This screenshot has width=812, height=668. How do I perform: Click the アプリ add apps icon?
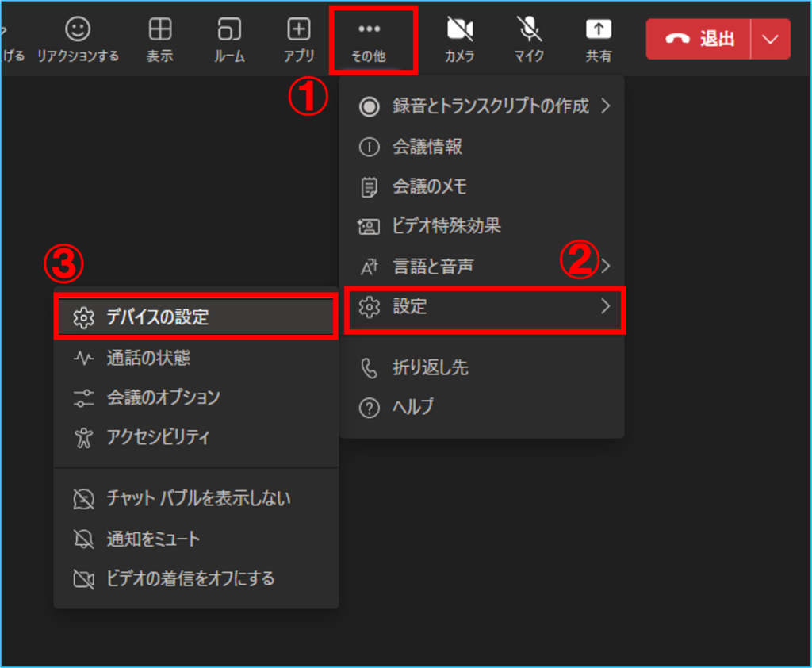(x=299, y=31)
